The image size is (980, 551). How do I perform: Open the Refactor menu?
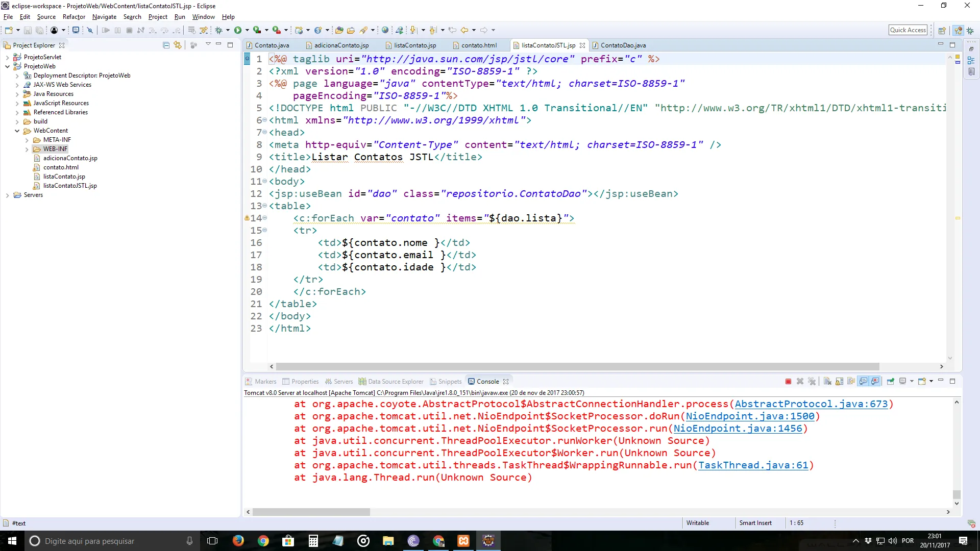coord(73,17)
